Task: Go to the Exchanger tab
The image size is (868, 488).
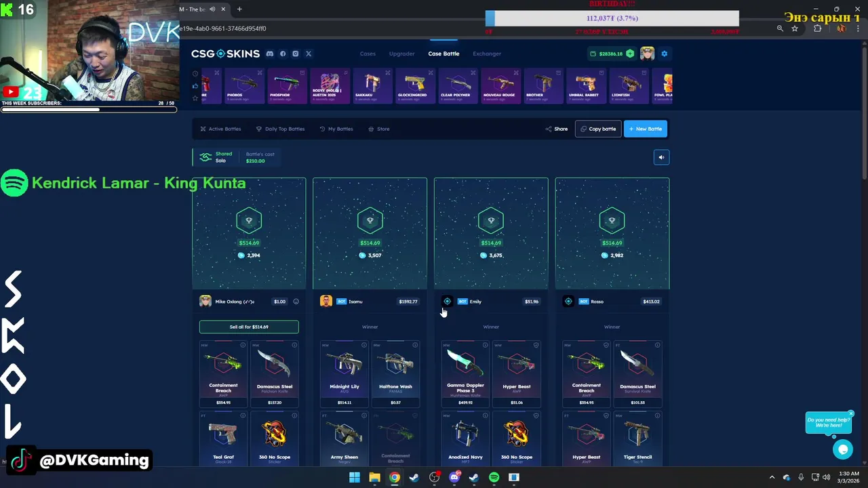Action: (x=487, y=54)
